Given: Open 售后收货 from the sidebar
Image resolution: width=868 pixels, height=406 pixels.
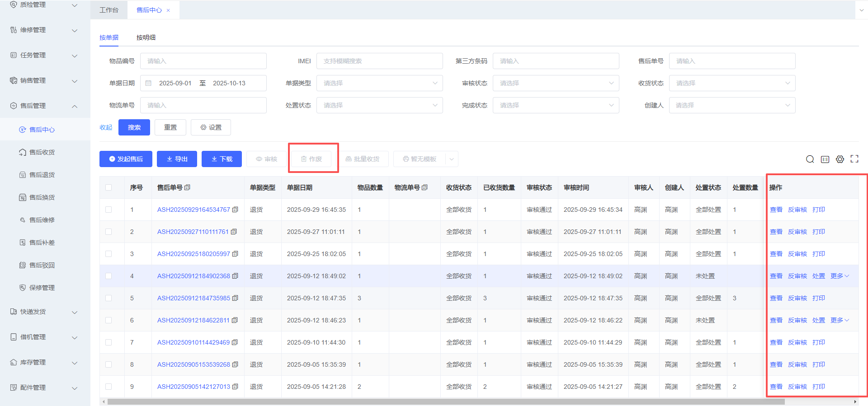Looking at the screenshot, I should pyautogui.click(x=42, y=152).
